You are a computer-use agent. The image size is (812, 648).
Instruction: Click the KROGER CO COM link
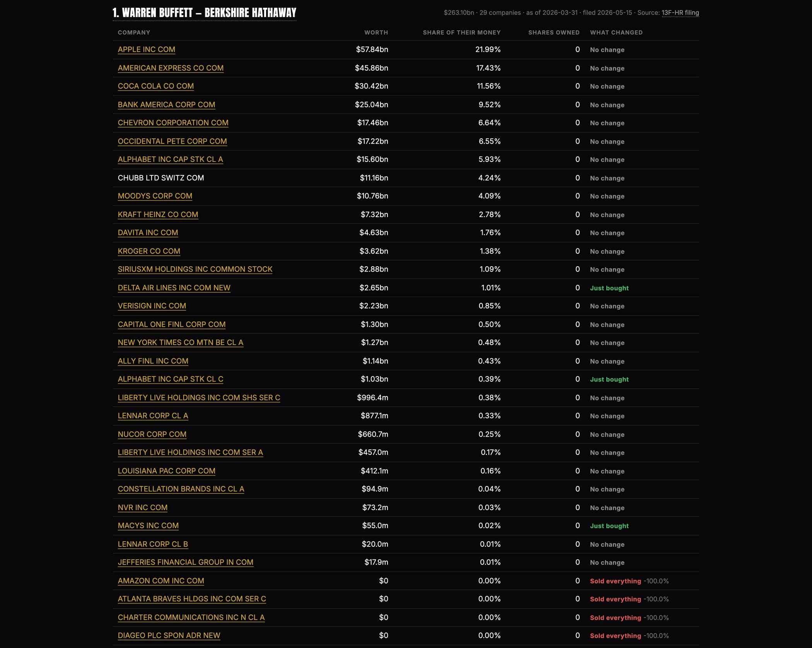(149, 251)
